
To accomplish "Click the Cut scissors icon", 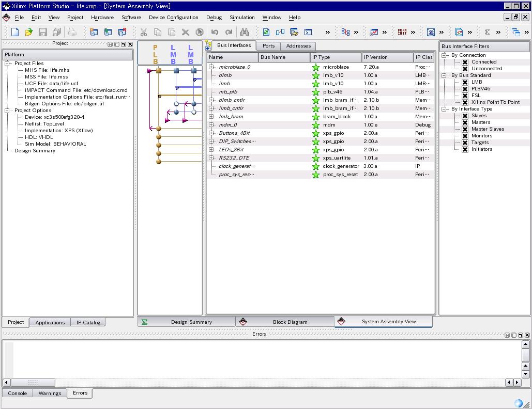I will [x=144, y=32].
